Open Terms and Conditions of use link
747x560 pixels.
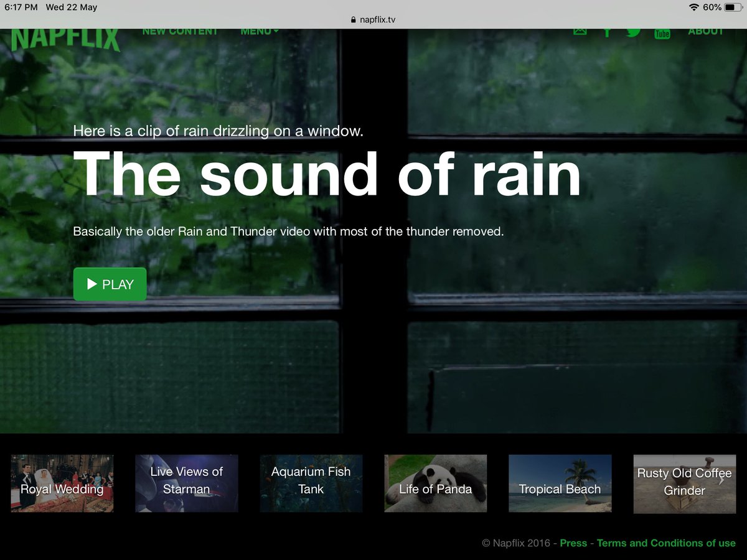click(x=666, y=543)
